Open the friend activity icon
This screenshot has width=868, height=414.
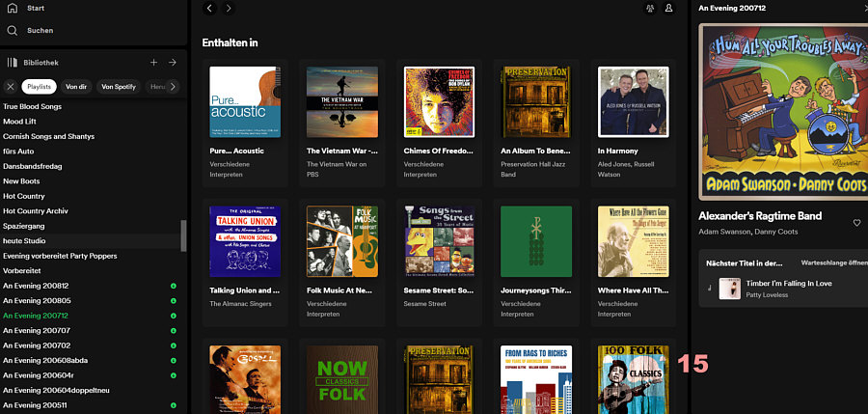click(x=648, y=9)
